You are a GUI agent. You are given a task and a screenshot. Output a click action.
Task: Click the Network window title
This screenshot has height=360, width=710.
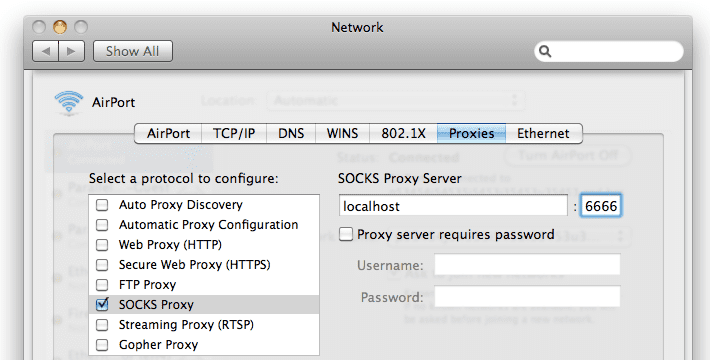tap(357, 28)
